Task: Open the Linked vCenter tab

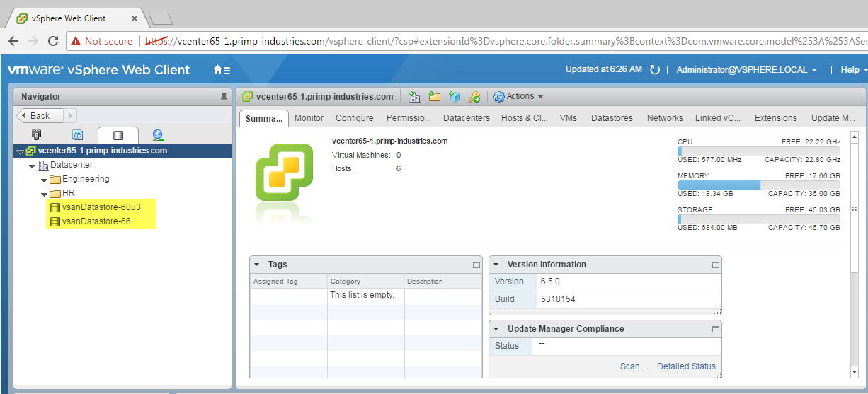Action: pos(718,118)
